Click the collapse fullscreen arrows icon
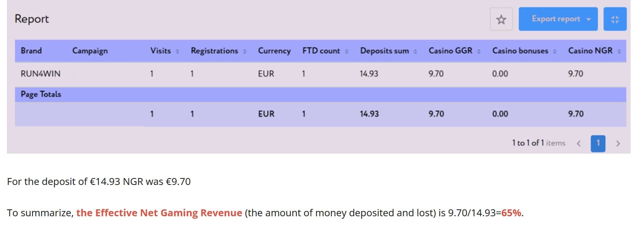644x226 pixels. click(x=615, y=19)
